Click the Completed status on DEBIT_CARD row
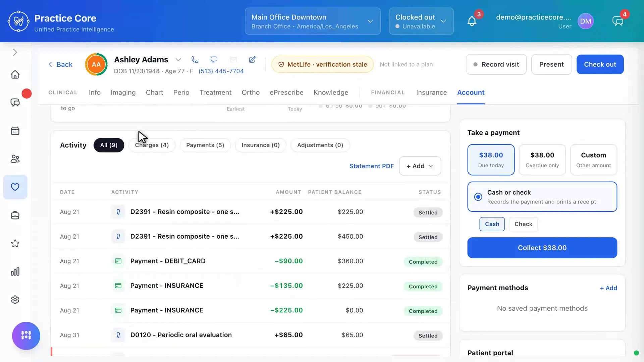644x362 pixels. coord(423,262)
